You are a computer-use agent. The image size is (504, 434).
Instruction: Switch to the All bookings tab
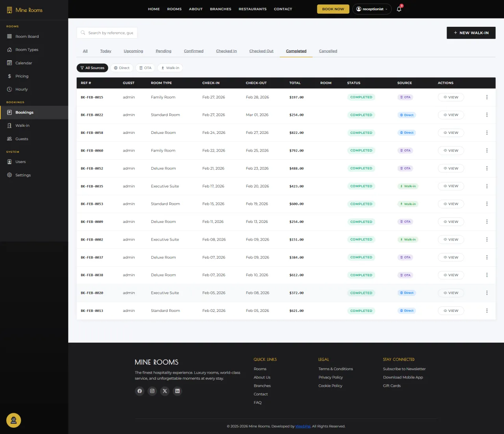(85, 51)
